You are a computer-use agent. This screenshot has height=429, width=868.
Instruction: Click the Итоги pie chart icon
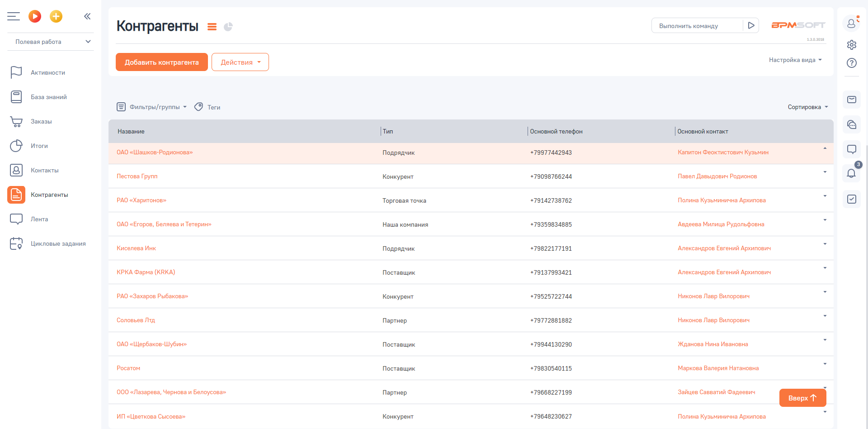click(16, 146)
